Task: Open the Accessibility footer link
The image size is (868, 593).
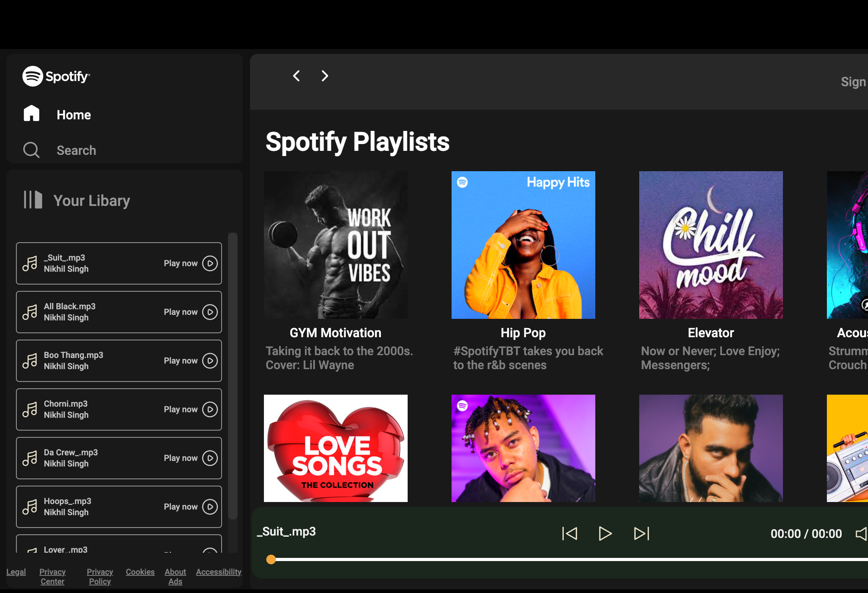Action: point(219,572)
